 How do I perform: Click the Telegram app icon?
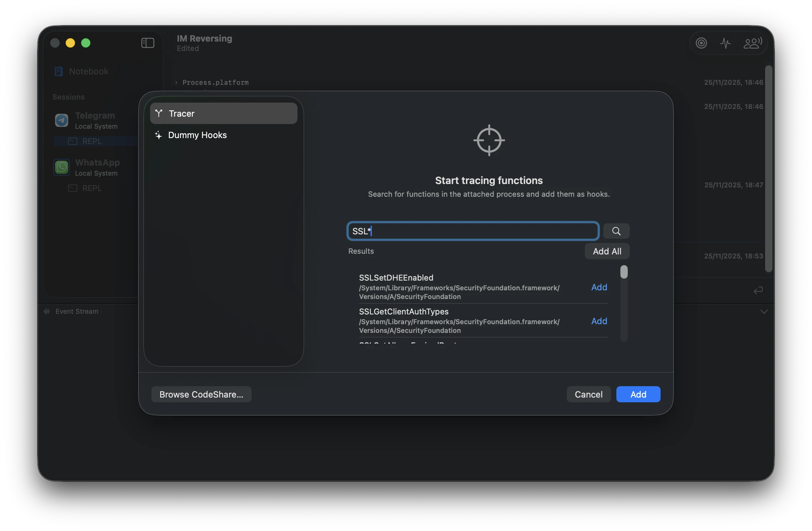coord(62,121)
